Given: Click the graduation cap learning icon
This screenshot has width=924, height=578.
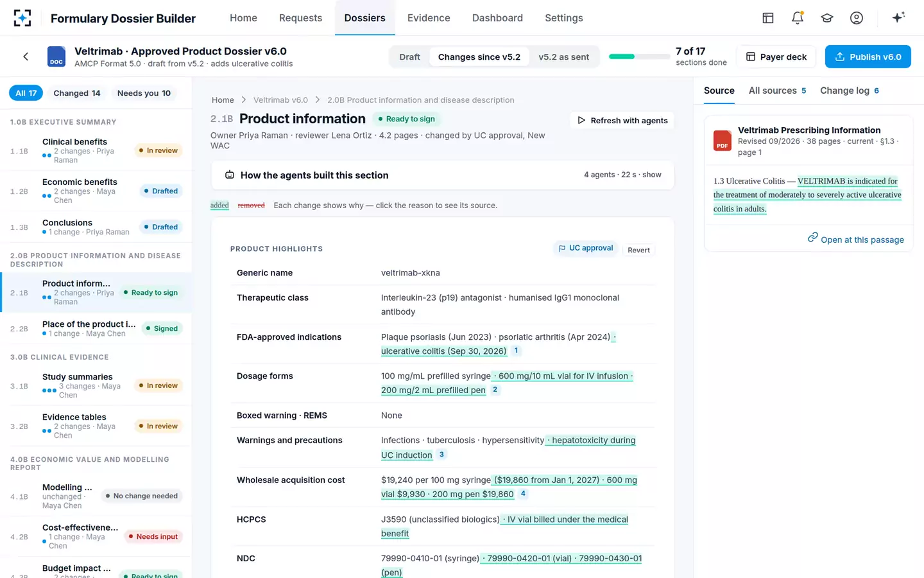Looking at the screenshot, I should [x=826, y=18].
